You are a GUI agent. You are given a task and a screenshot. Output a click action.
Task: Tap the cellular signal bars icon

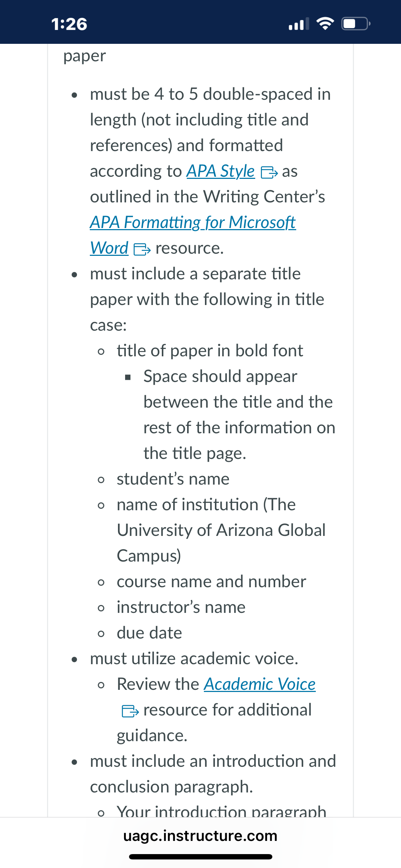[x=299, y=24]
